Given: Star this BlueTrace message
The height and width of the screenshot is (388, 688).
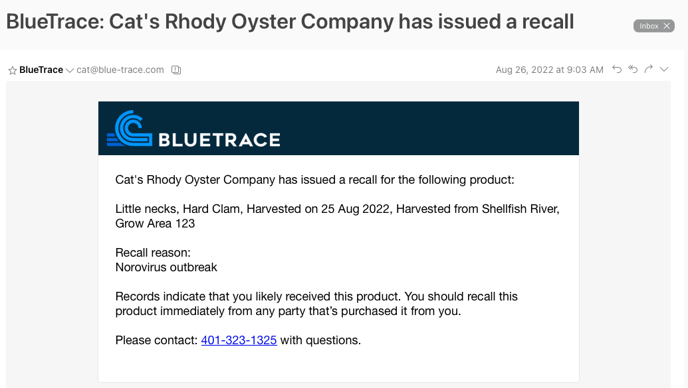Looking at the screenshot, I should (12, 70).
